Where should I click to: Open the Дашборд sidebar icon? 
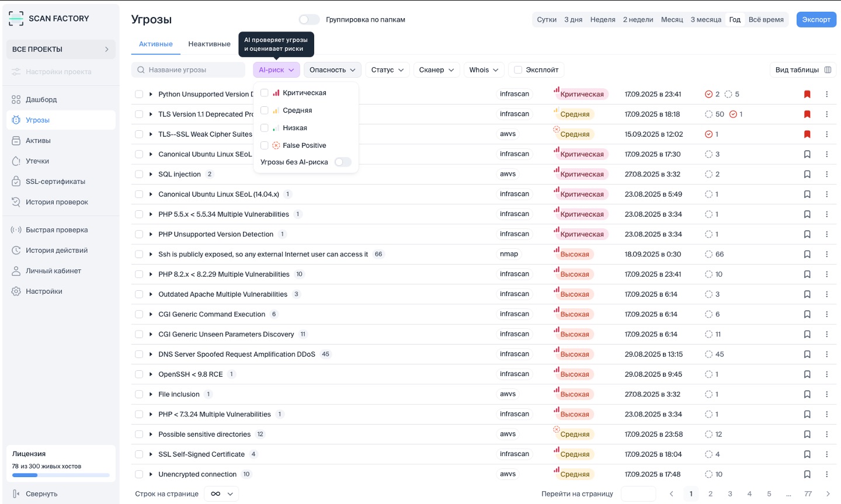pos(16,100)
